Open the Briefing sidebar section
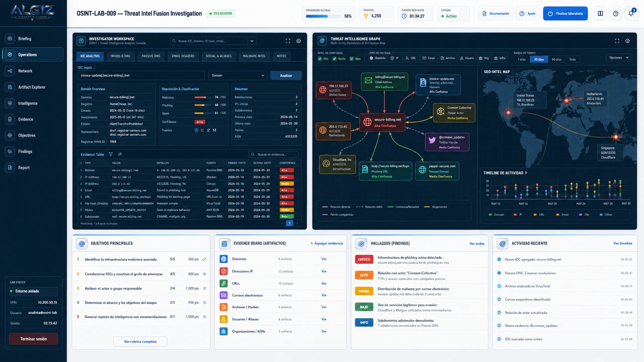This screenshot has height=362, width=644. pos(33,39)
